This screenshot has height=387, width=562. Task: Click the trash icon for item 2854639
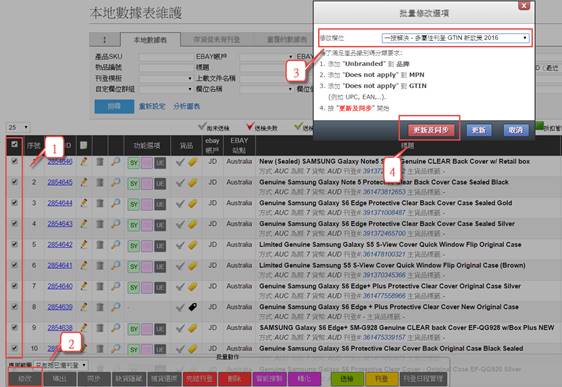[x=100, y=307]
